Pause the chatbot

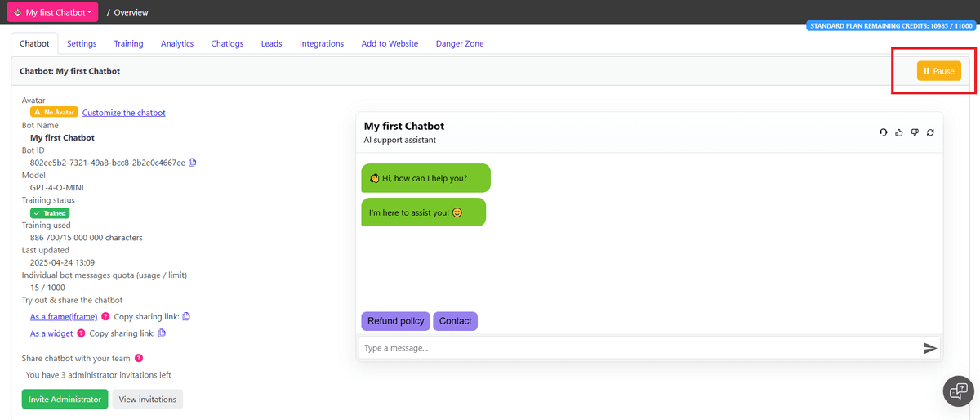coord(938,71)
